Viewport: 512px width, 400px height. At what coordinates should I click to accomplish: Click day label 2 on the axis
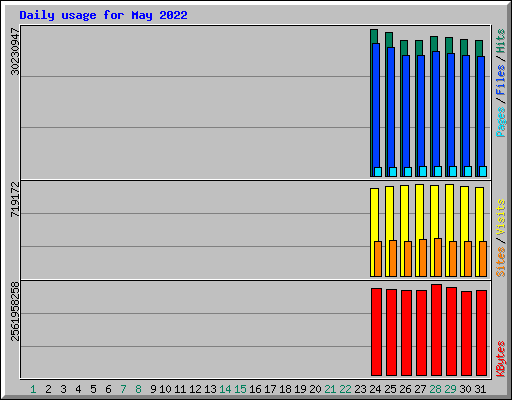[48, 389]
